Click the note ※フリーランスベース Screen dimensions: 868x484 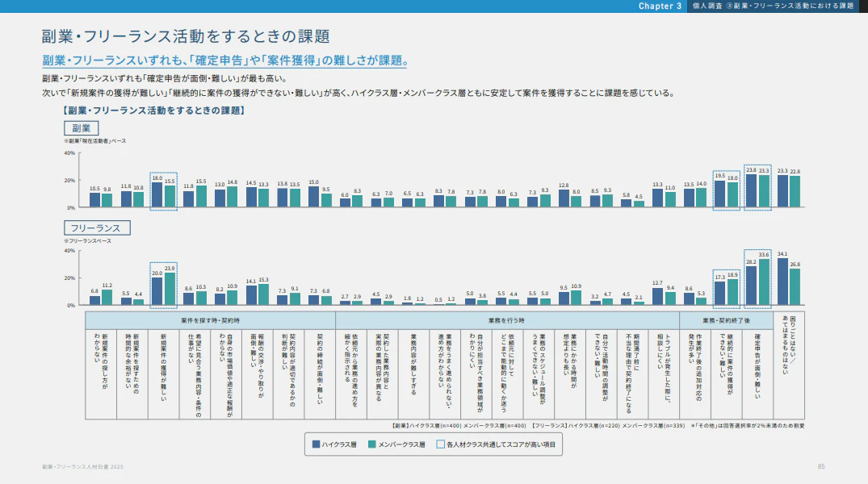click(x=87, y=241)
